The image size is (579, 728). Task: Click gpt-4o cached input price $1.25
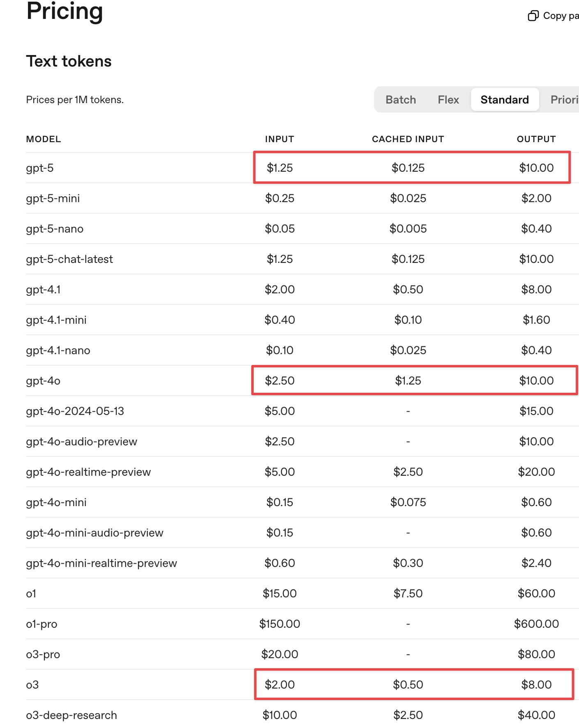(408, 380)
